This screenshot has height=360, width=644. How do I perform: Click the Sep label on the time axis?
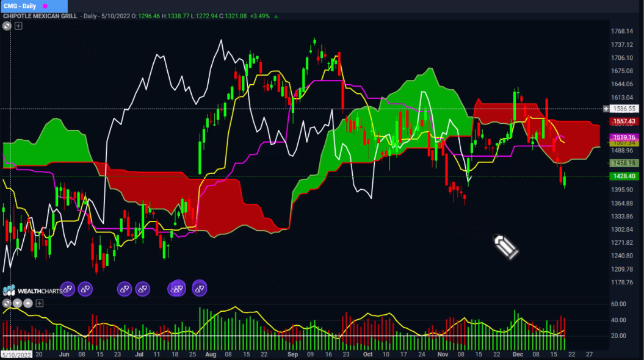[x=293, y=355]
